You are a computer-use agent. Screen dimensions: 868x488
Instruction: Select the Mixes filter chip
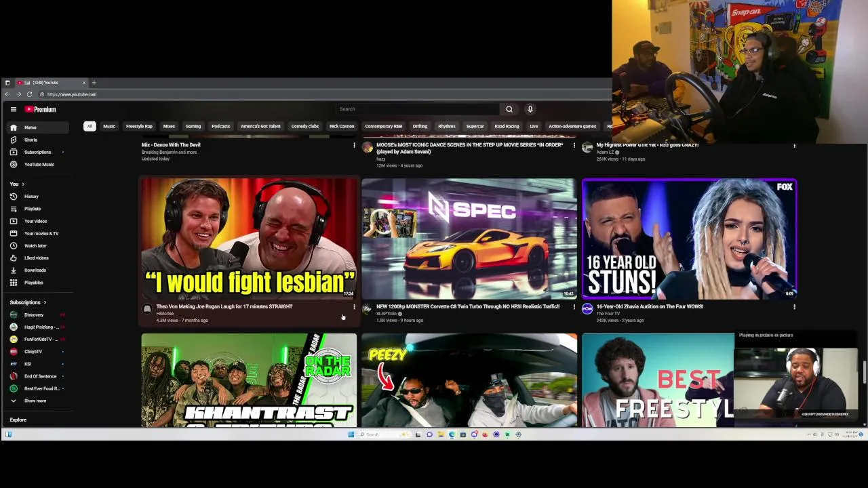169,126
